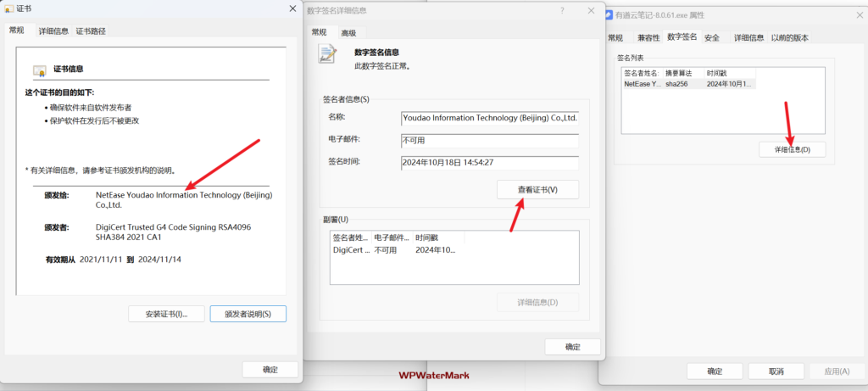Switch to 常规 tab in 证书 window
Viewport: 868px width, 391px height.
(x=17, y=31)
